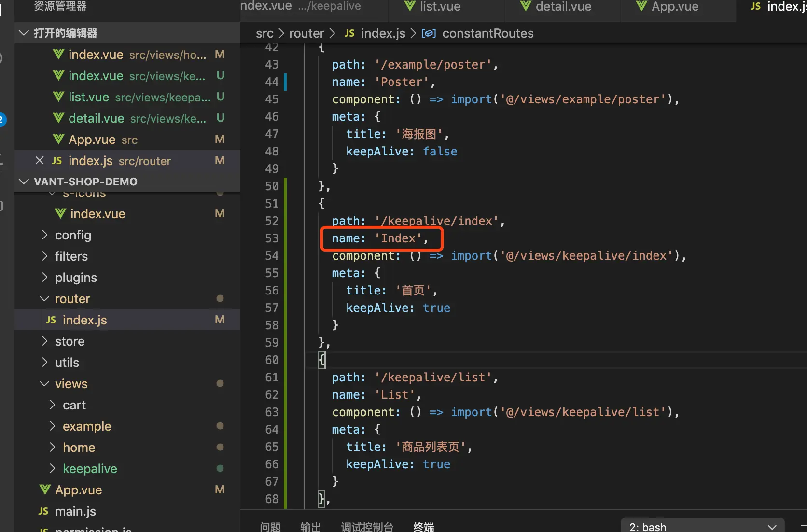Viewport: 807px width, 532px height.
Task: Switch to the detail.vue editor tab
Action: click(562, 10)
